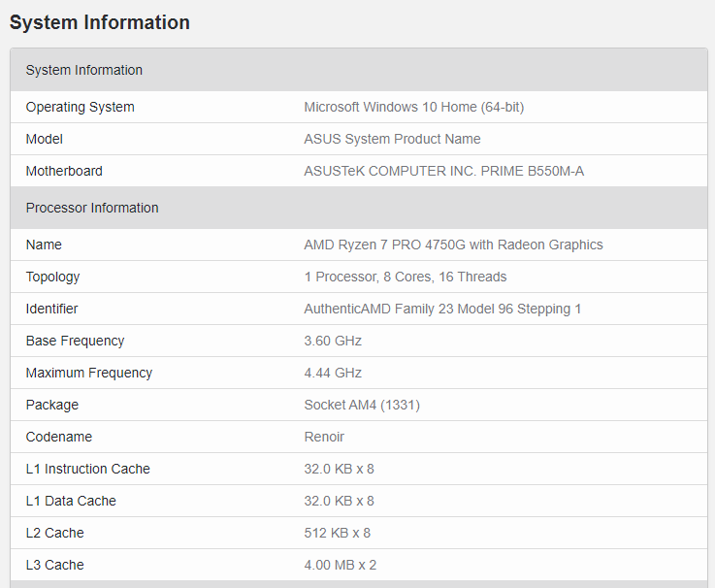
Task: Select '1 Processor, 8 Cores, 16 Threads' value
Action: (406, 277)
